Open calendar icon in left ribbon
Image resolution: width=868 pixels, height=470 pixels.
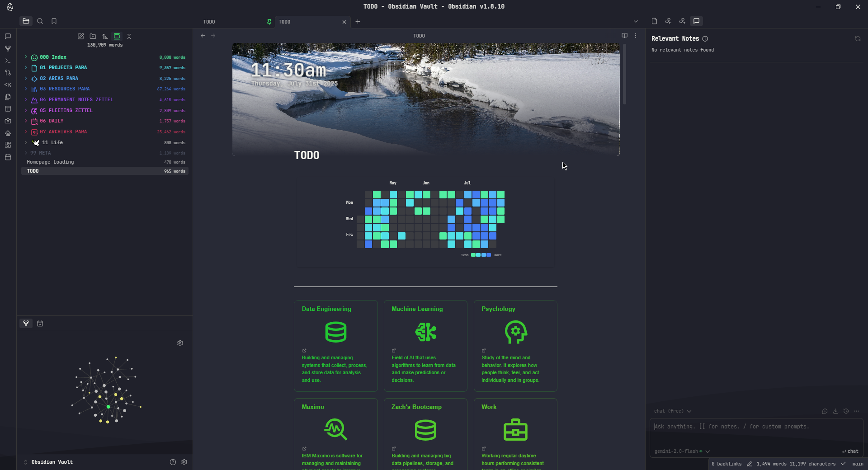[x=8, y=157]
